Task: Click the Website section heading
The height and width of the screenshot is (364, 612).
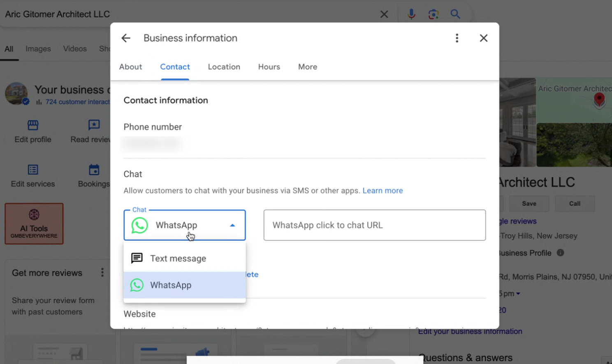Action: coord(140,314)
